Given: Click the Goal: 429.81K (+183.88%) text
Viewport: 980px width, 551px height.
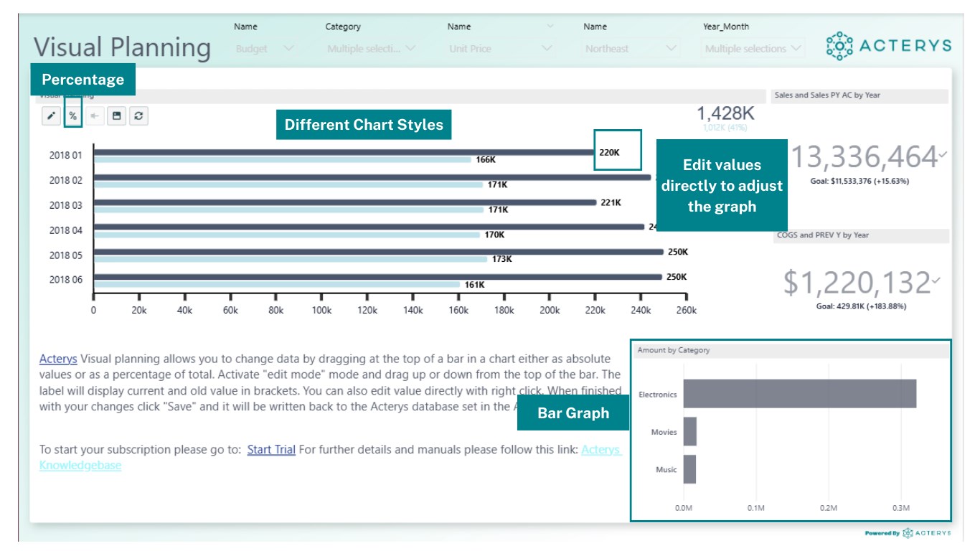Looking at the screenshot, I should pos(862,306).
